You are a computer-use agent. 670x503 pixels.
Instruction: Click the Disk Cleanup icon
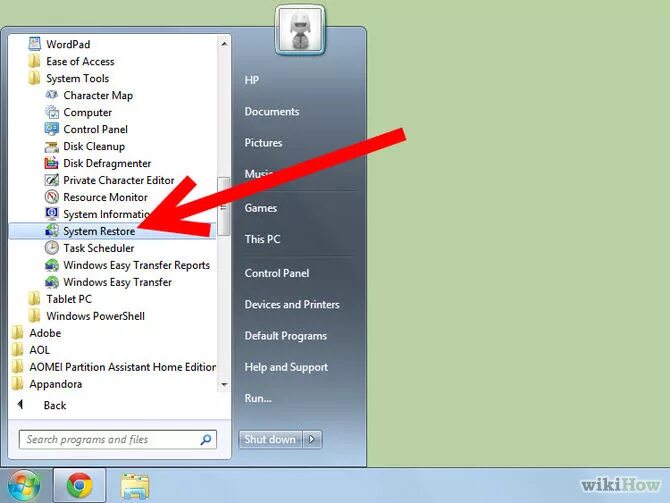pyautogui.click(x=52, y=146)
